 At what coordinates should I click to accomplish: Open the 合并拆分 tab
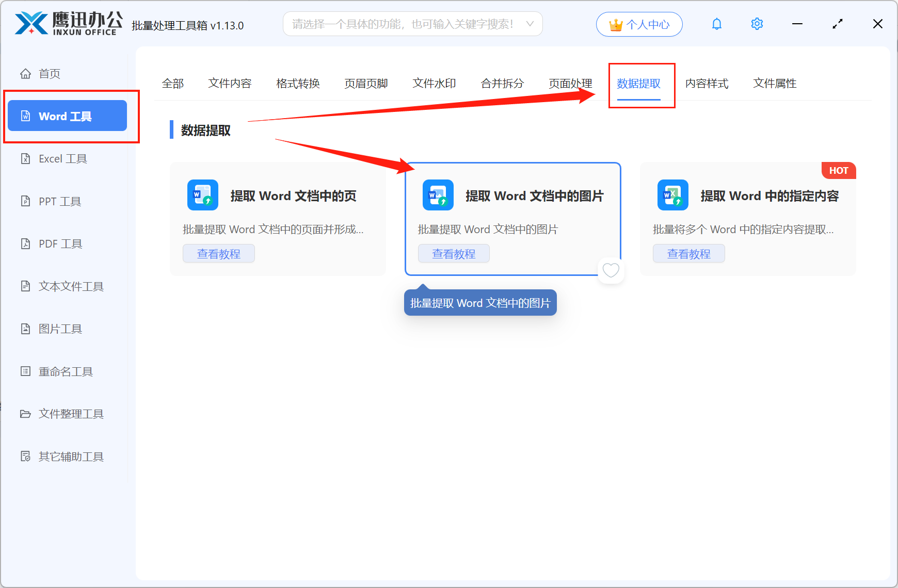pos(502,83)
